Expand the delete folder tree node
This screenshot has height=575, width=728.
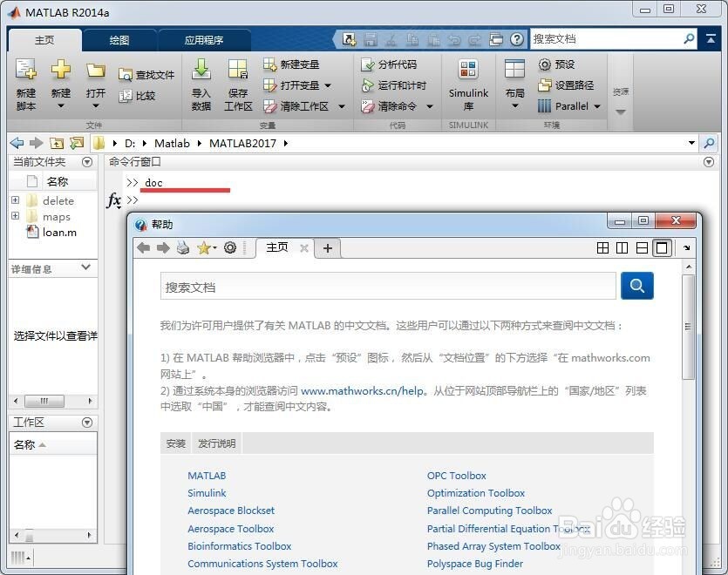16,200
